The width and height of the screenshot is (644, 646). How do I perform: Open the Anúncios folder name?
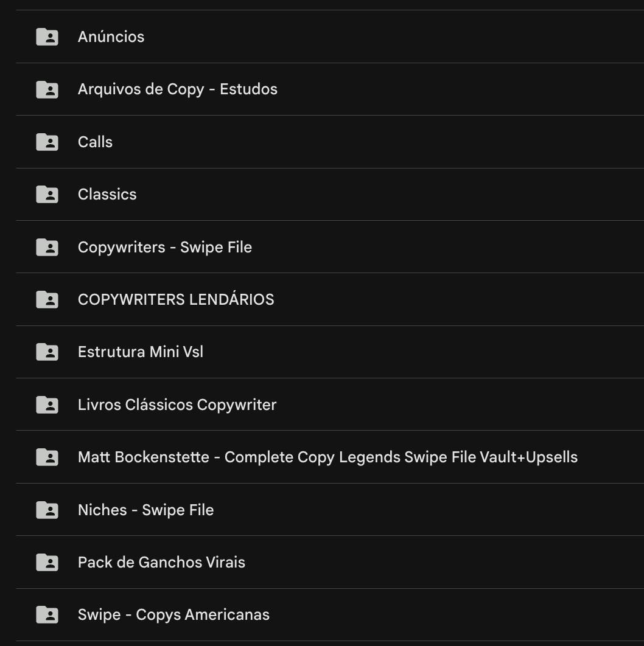[x=111, y=37]
